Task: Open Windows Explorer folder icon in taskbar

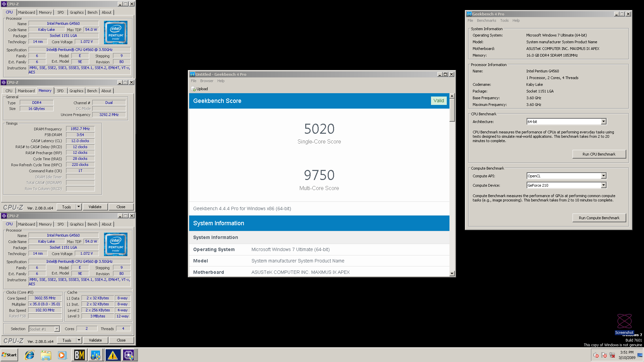Action: 46,355
